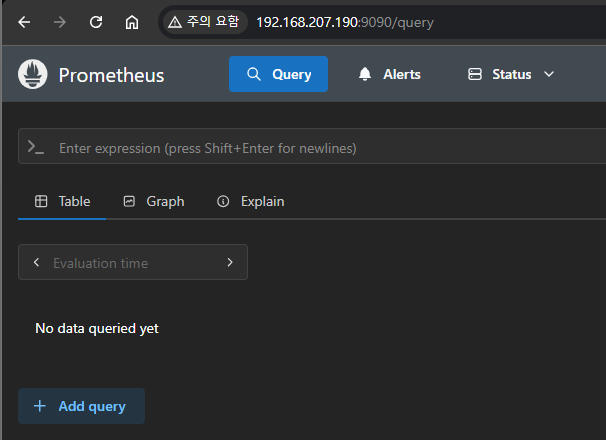Click the browser forward arrow
Screen dimensions: 606x440
tap(60, 22)
